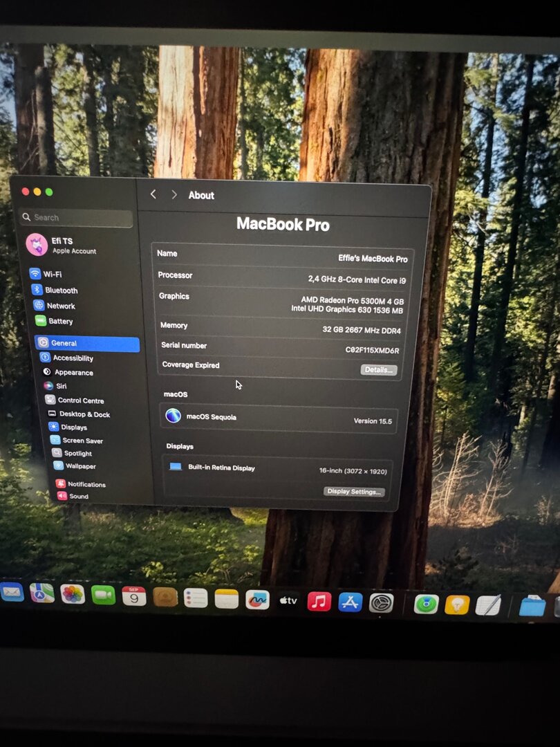Click the name Effie's MacBook Pro
This screenshot has width=560, height=747.
coord(373,259)
